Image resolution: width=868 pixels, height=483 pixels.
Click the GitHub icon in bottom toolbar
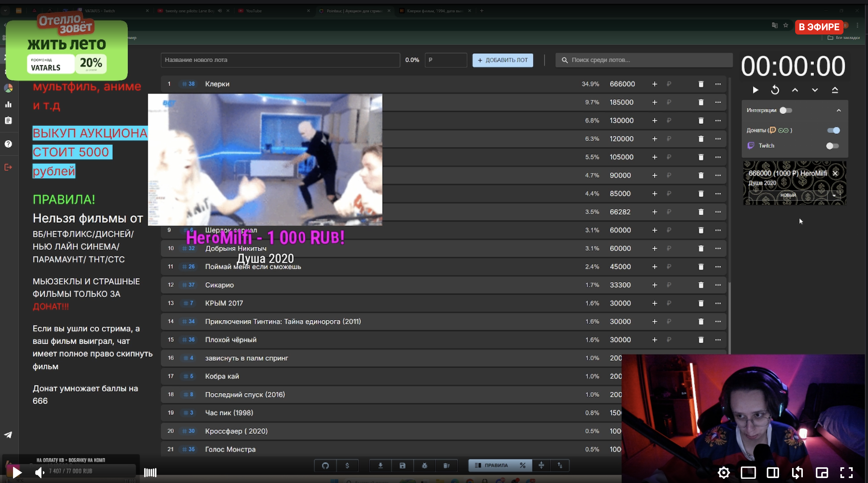click(325, 465)
